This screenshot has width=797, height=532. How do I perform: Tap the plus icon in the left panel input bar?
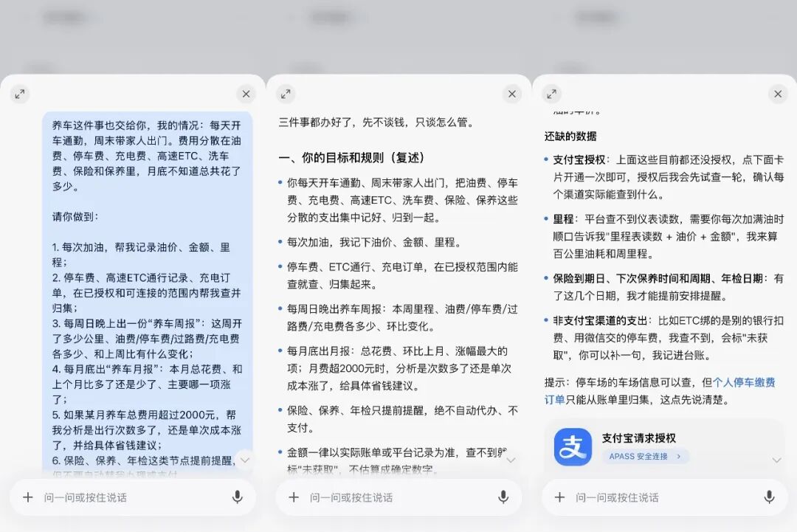28,497
